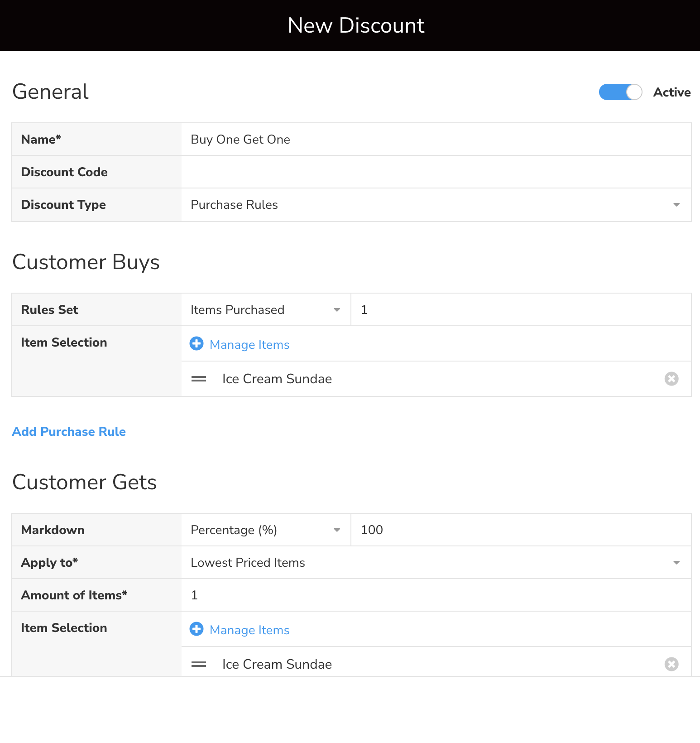700x743 pixels.
Task: Remove Ice Cream Sundae from Customer Gets items
Action: (x=671, y=664)
